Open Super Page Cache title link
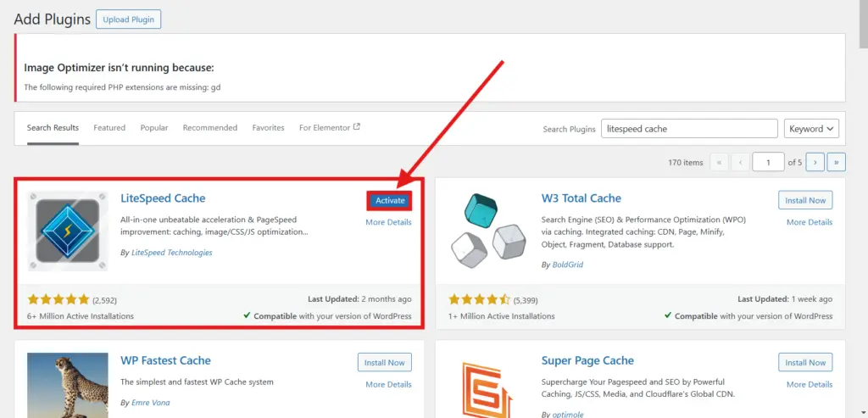The width and height of the screenshot is (868, 418). tap(587, 360)
